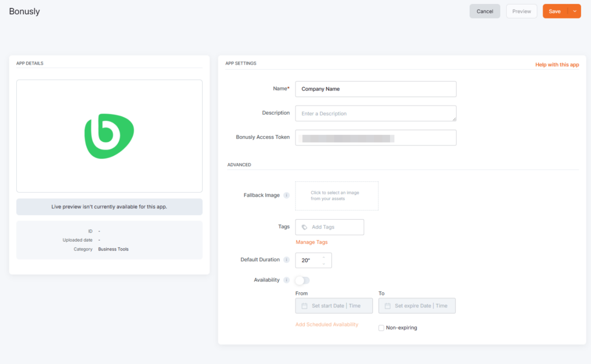
Task: Toggle the Availability switch
Action: tap(302, 280)
